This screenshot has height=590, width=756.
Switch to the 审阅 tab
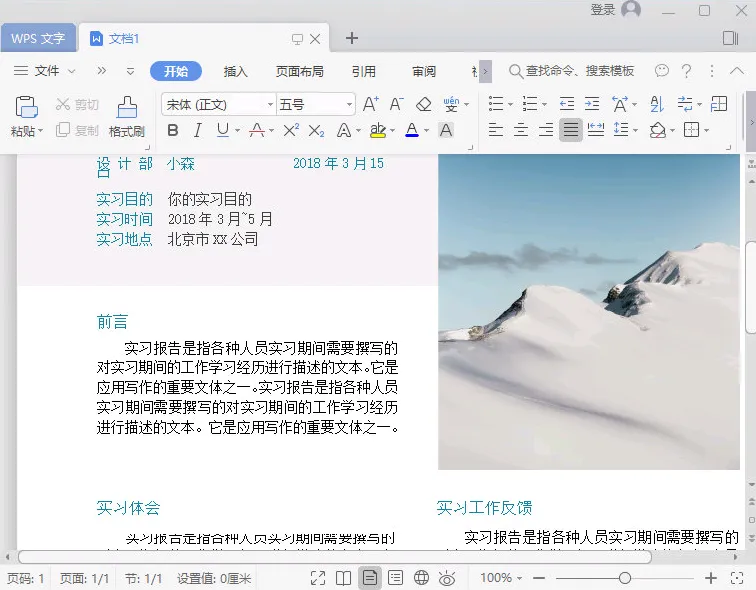[424, 71]
